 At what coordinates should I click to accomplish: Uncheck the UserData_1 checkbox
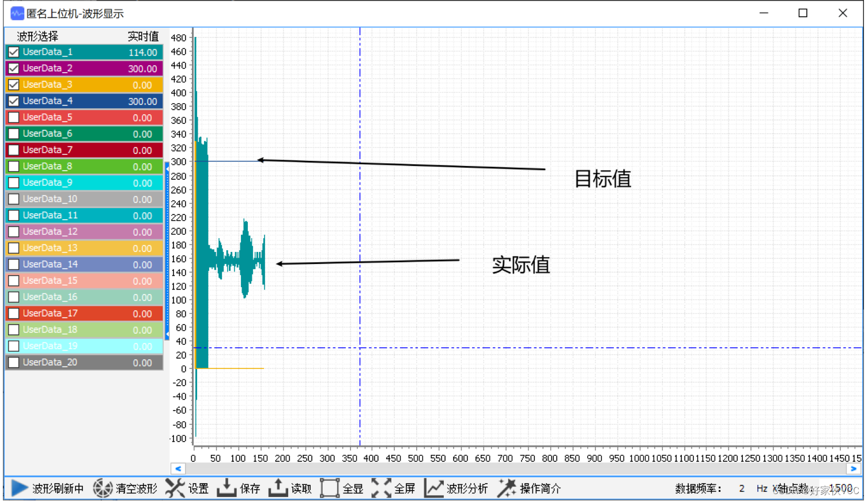point(14,52)
